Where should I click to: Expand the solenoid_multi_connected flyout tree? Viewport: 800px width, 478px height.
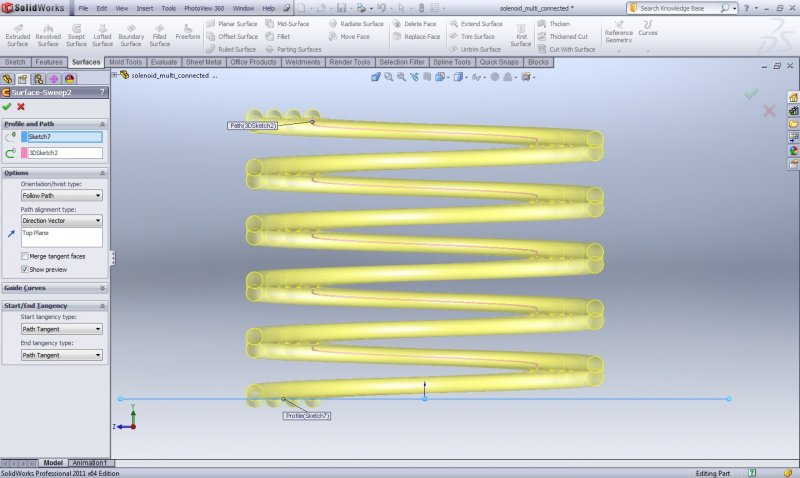coord(115,75)
